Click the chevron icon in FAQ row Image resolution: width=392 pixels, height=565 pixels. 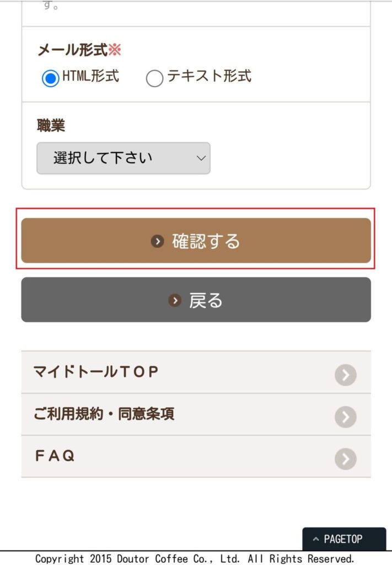click(x=346, y=459)
